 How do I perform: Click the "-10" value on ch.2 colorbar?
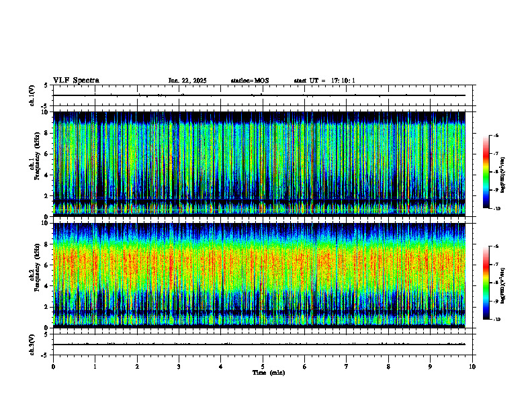coord(496,320)
